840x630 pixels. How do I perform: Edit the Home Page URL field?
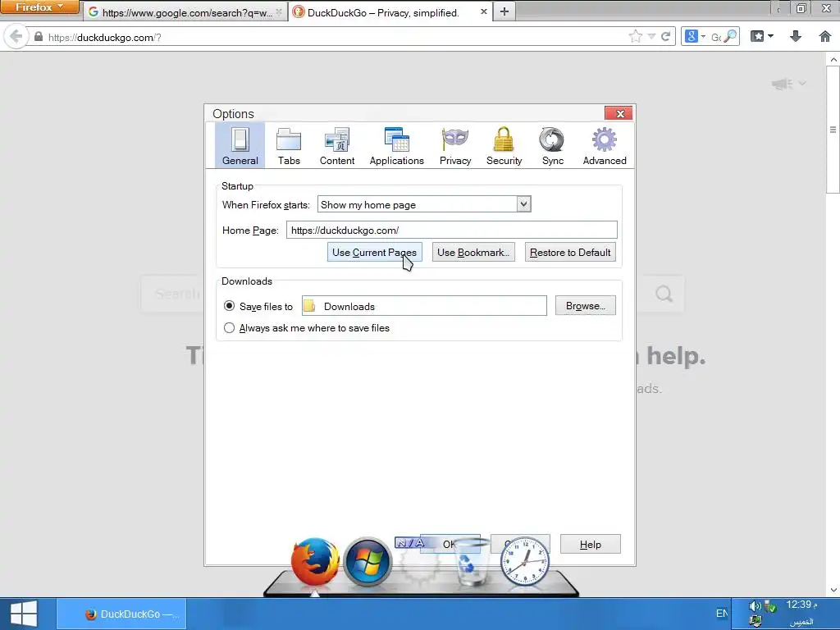[452, 230]
